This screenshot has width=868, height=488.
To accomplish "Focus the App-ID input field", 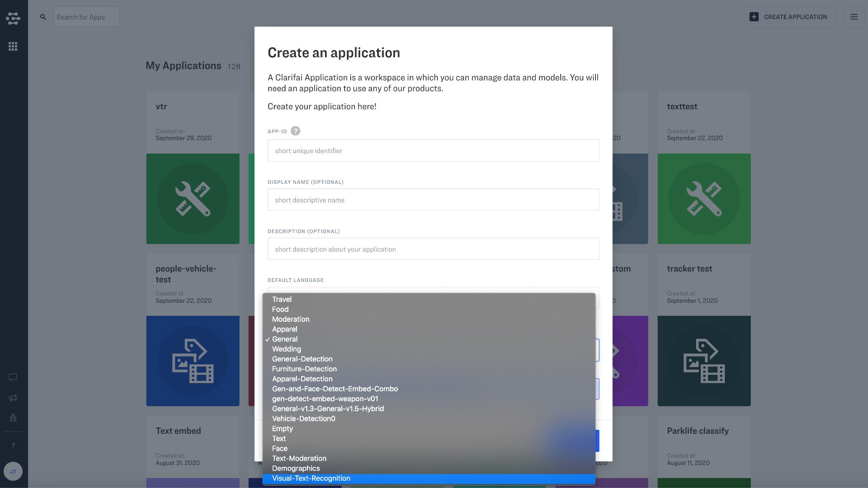I will click(433, 151).
